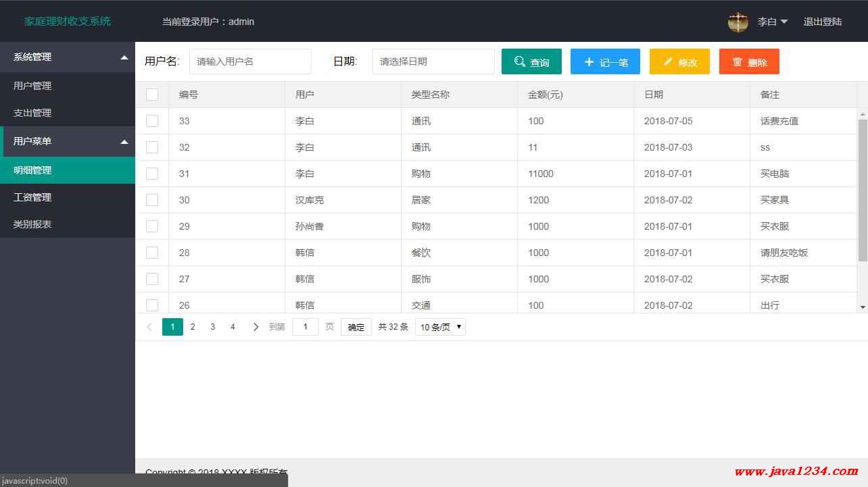Check the box for row 28

point(152,253)
